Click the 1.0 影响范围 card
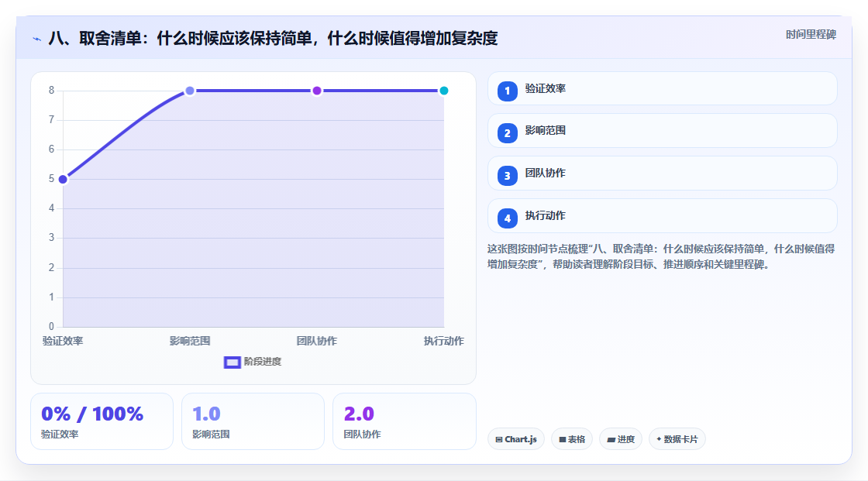The height and width of the screenshot is (481, 868). tap(253, 422)
